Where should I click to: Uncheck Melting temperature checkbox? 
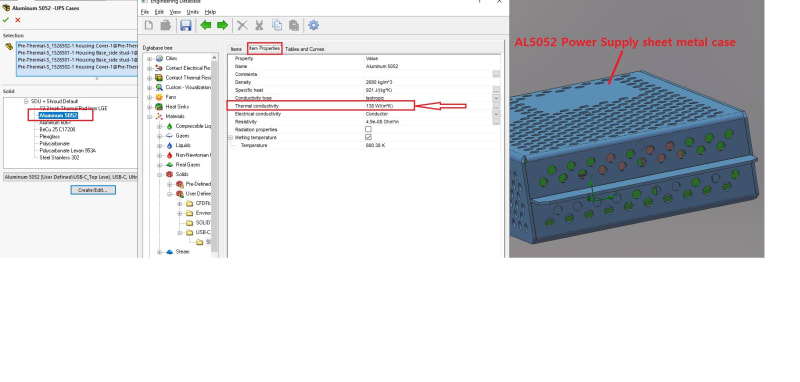(x=368, y=138)
